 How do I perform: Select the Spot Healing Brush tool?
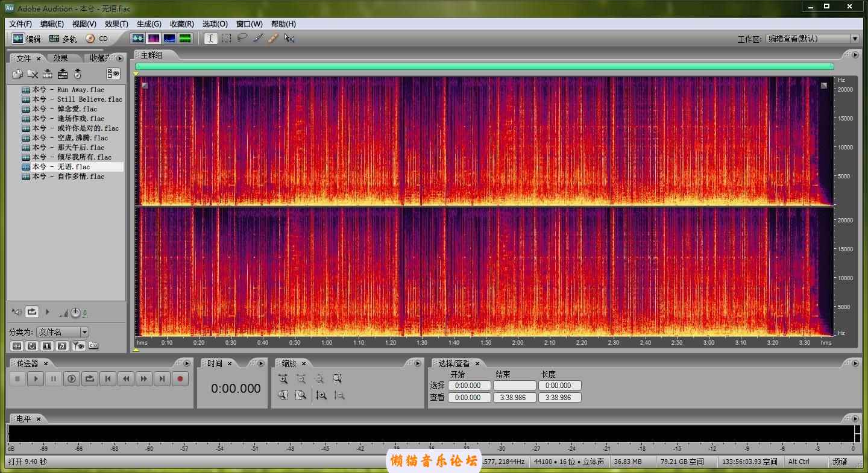273,38
